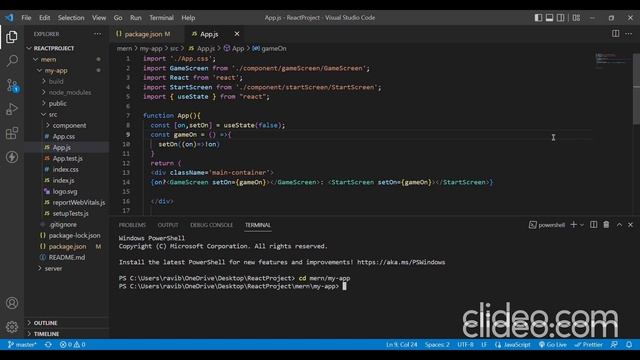Click the editor minimap preview
Screen dimensions: 640x360
(x=611, y=61)
